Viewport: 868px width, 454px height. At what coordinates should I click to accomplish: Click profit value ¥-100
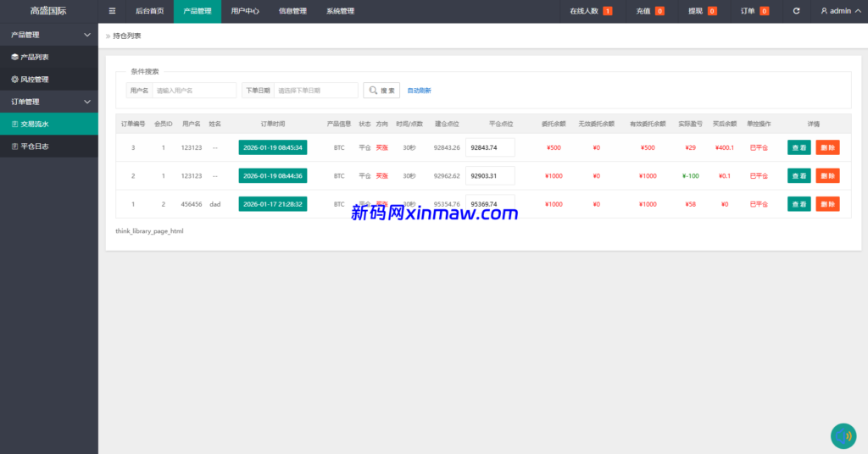[x=690, y=176]
